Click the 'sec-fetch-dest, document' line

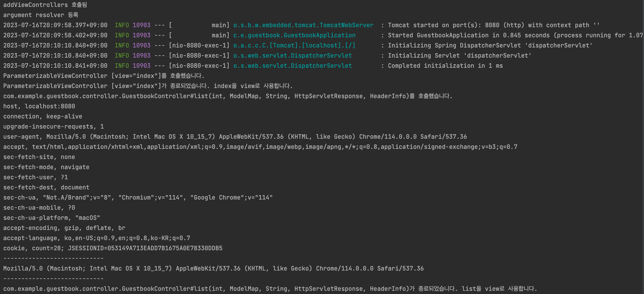[46, 187]
